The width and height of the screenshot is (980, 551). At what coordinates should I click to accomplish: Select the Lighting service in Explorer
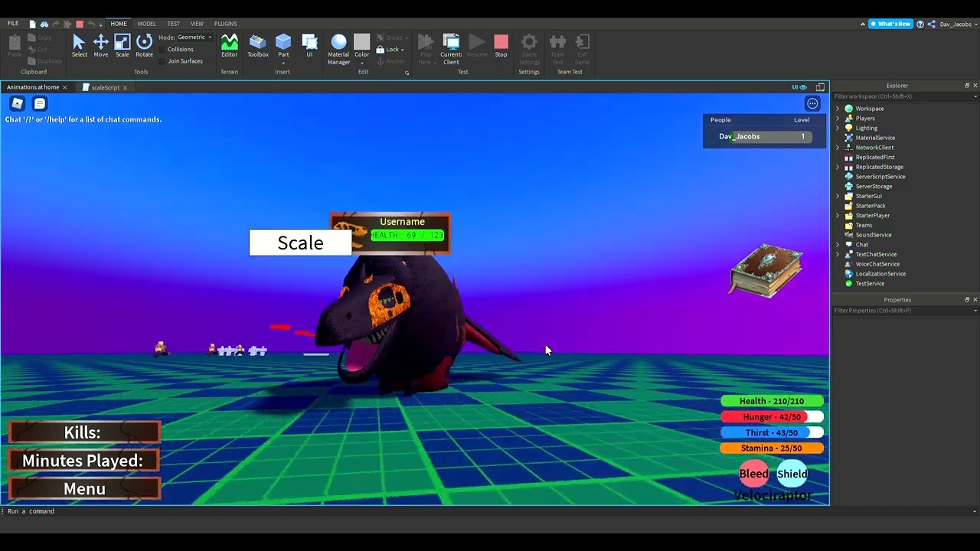(x=866, y=128)
